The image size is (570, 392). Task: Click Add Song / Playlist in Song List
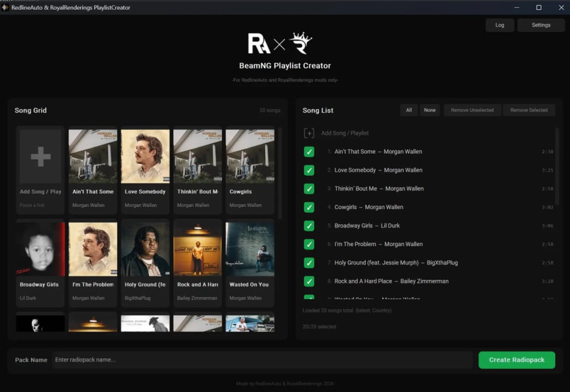coord(344,133)
